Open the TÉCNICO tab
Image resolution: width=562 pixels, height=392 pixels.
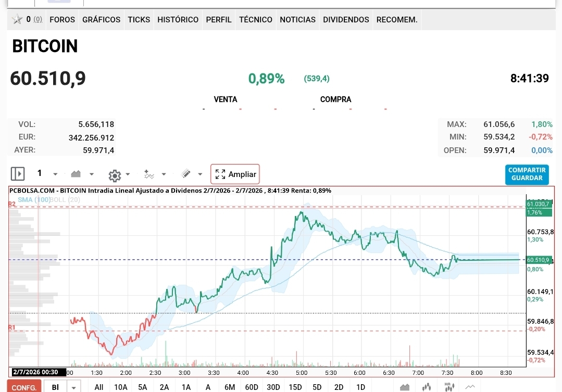(x=256, y=20)
